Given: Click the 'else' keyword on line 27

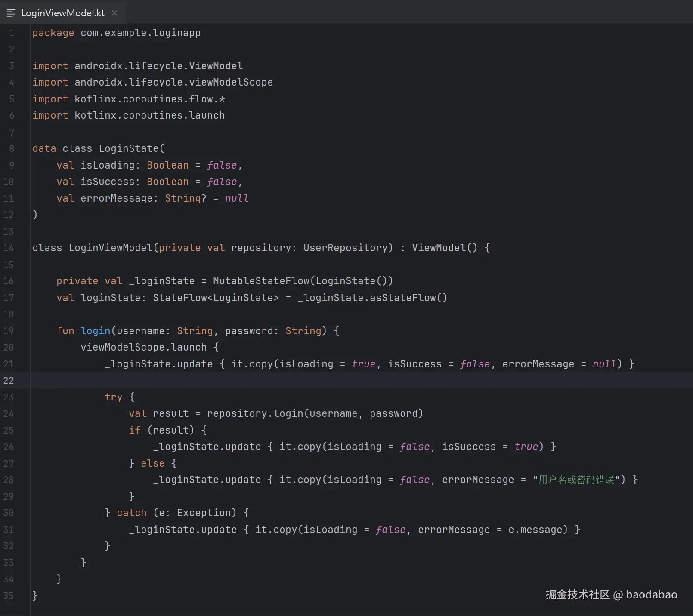Looking at the screenshot, I should [x=153, y=463].
